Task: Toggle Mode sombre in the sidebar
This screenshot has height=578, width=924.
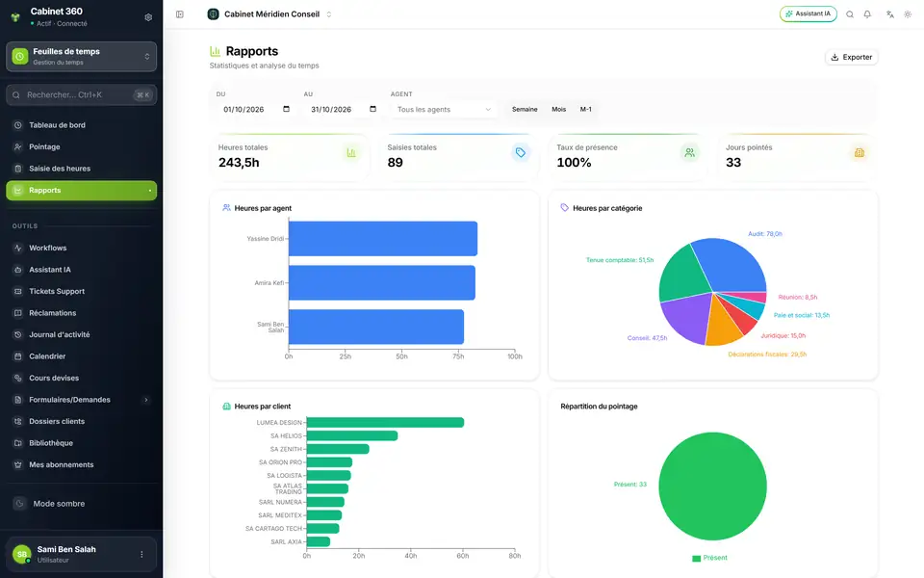Action: pyautogui.click(x=81, y=504)
